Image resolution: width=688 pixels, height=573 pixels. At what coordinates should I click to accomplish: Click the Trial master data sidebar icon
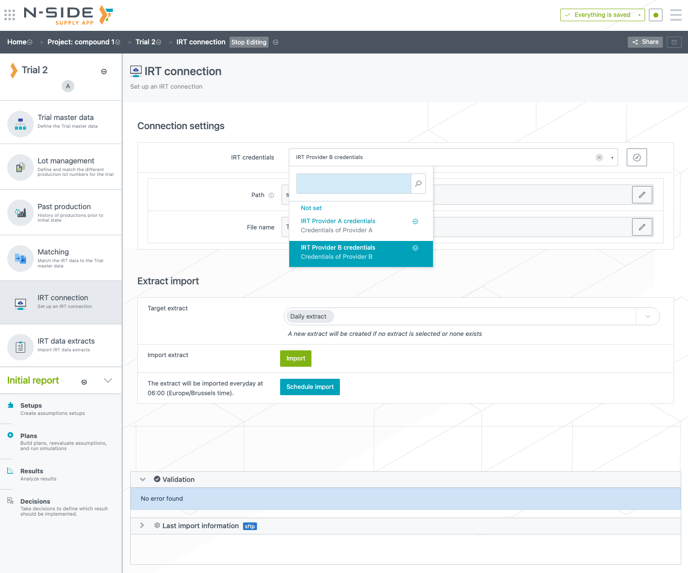(20, 123)
